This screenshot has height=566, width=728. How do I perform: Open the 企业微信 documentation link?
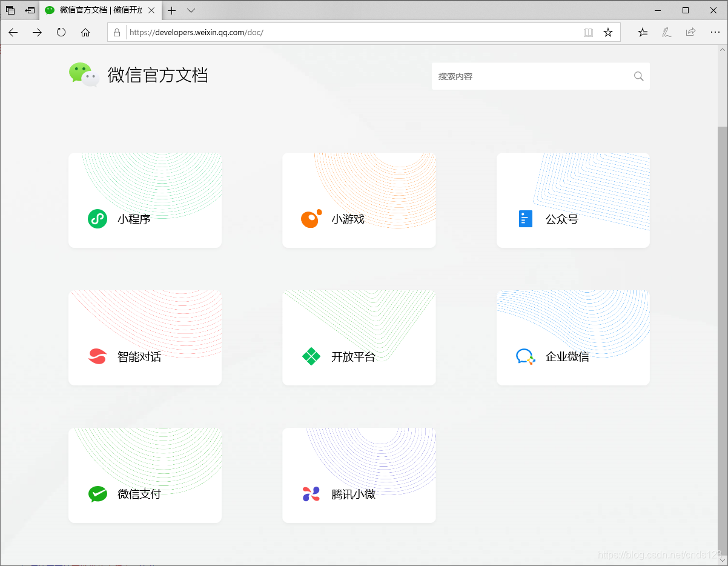click(x=573, y=338)
